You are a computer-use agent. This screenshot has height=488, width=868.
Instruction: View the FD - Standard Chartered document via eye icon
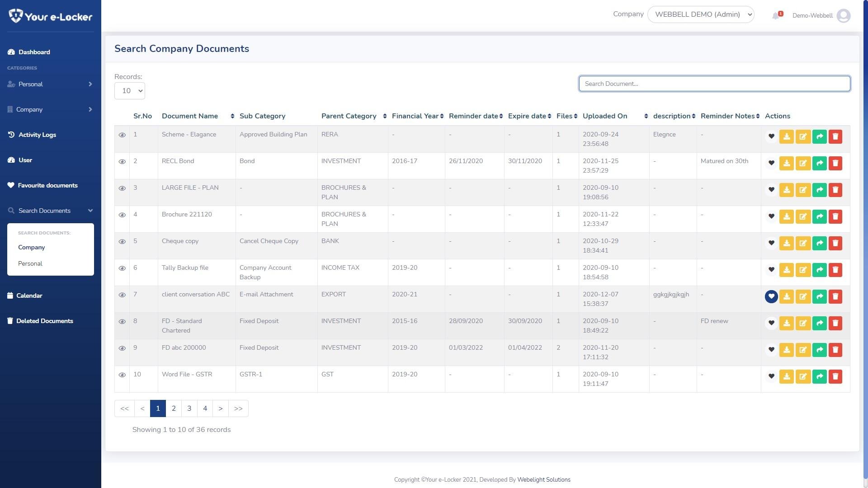(x=122, y=322)
